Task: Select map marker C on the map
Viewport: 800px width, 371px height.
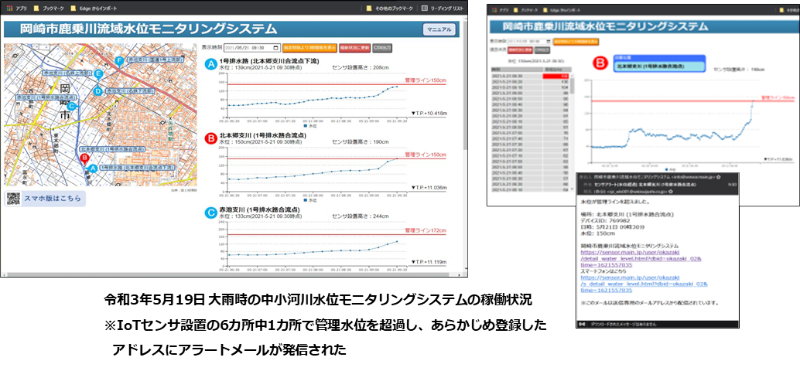Action: pyautogui.click(x=72, y=105)
